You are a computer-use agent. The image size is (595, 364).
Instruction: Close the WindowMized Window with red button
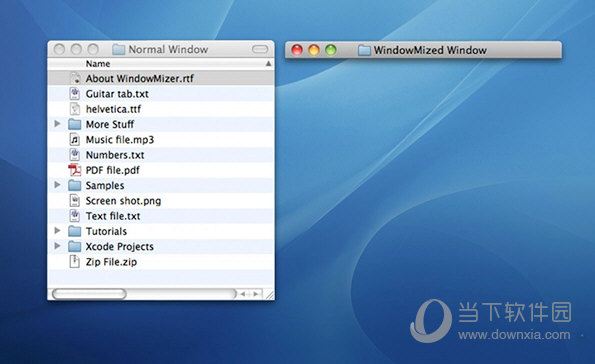pyautogui.click(x=297, y=50)
